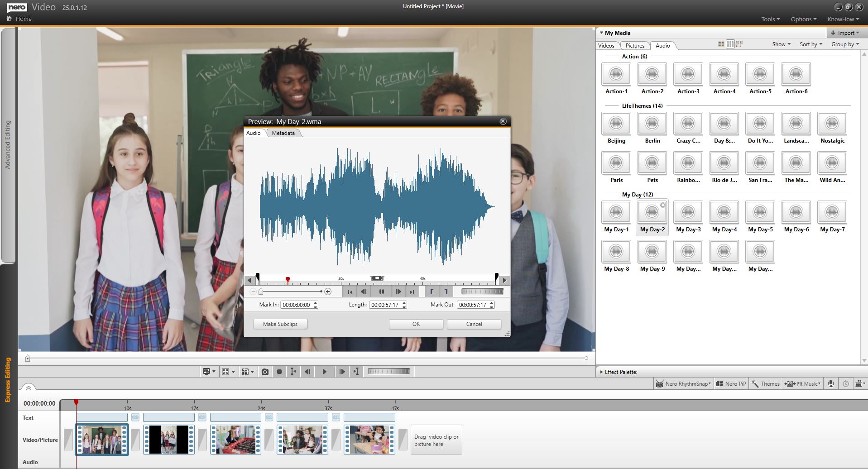The height and width of the screenshot is (469, 868).
Task: Open the voice recording microphone tool
Action: pos(830,383)
